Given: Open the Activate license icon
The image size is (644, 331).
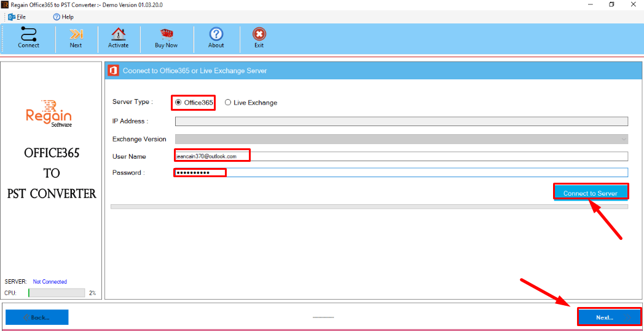Looking at the screenshot, I should pyautogui.click(x=119, y=34).
